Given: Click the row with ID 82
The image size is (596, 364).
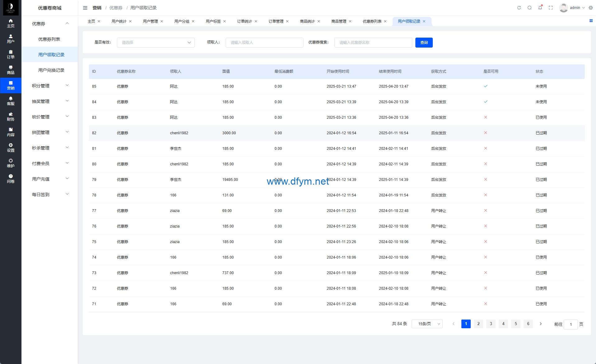Looking at the screenshot, I should [337, 133].
